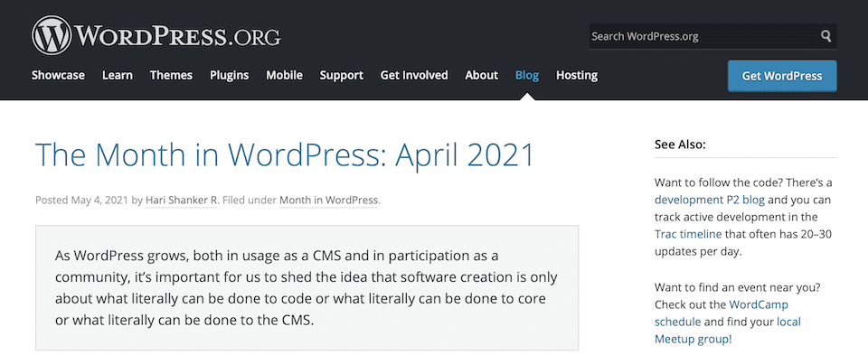Screen dimensions: 868x355
Task: Click the Get WordPress button
Action: (782, 76)
